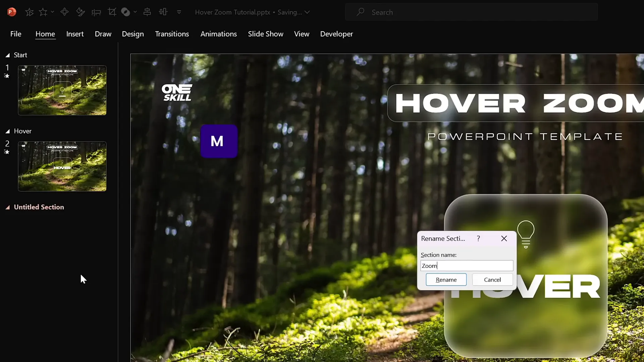Click the free move/position tool icon
Viewport: 644px width, 362px height.
pyautogui.click(x=64, y=12)
